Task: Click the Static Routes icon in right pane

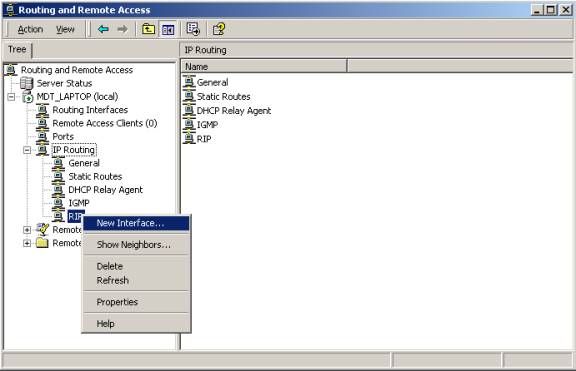Action: point(189,97)
